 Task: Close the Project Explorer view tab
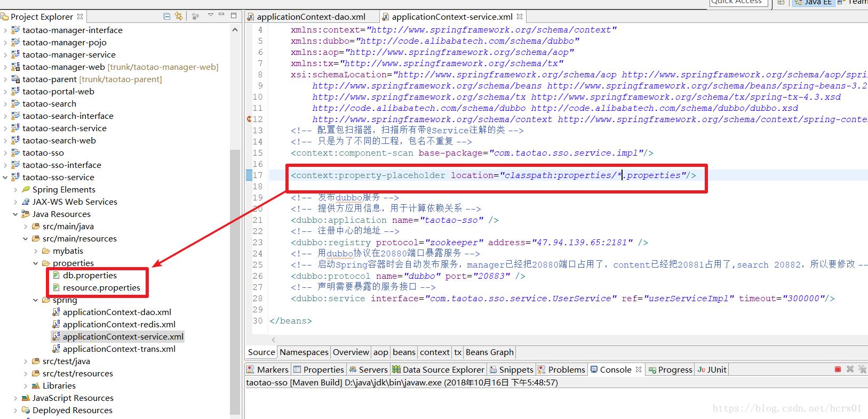80,17
